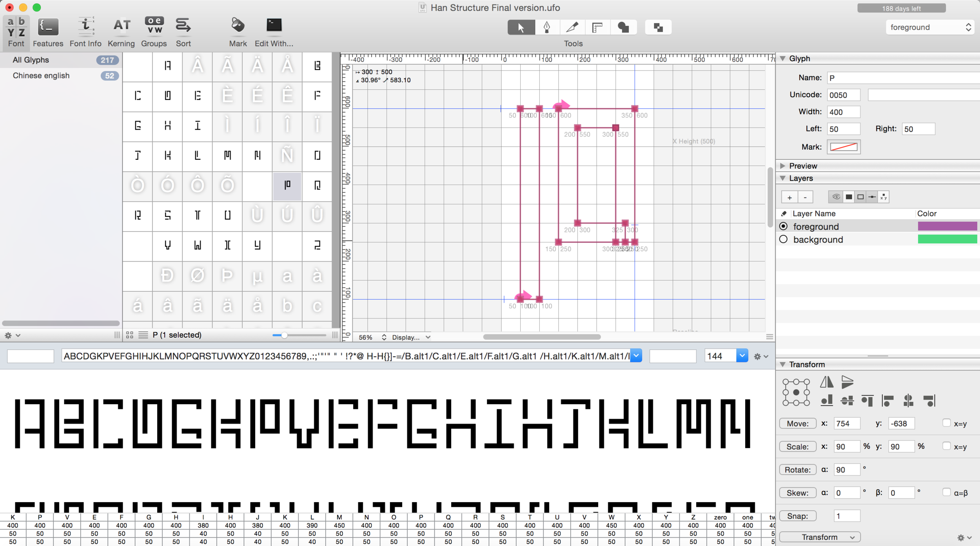Select the slice knife tool

pos(572,27)
